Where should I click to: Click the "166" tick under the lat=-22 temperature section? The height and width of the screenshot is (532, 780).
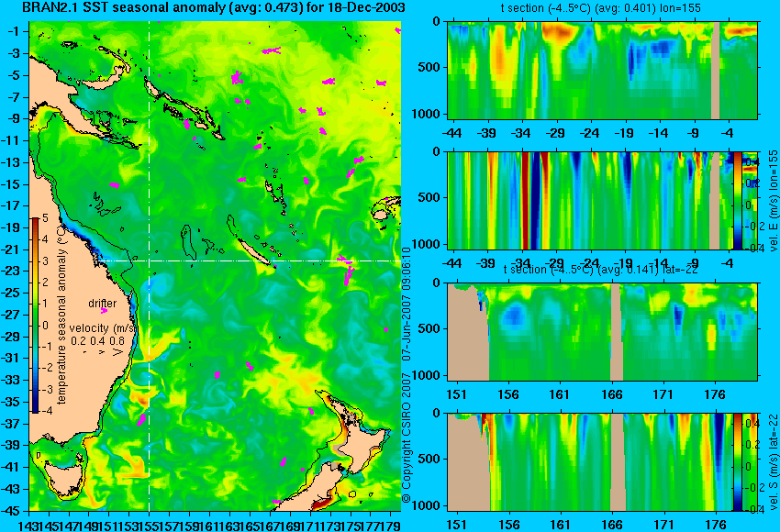coord(612,394)
